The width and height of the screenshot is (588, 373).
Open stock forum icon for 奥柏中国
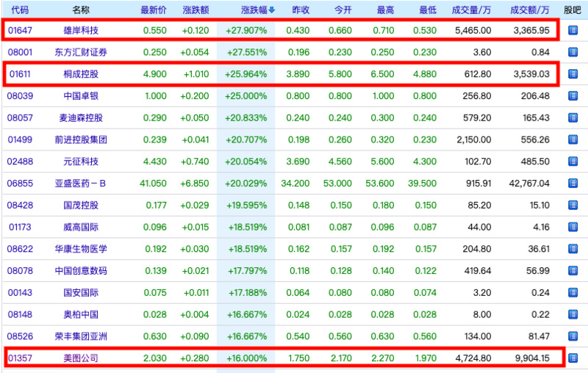[x=573, y=314]
